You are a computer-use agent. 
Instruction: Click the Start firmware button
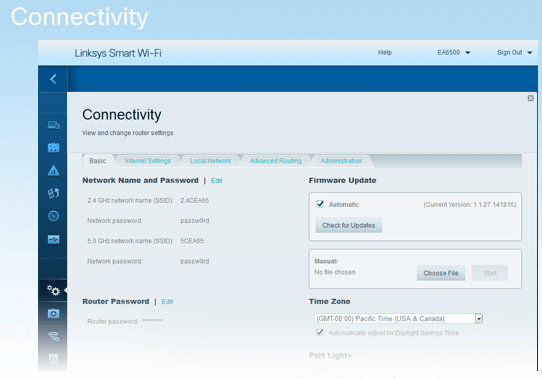489,273
